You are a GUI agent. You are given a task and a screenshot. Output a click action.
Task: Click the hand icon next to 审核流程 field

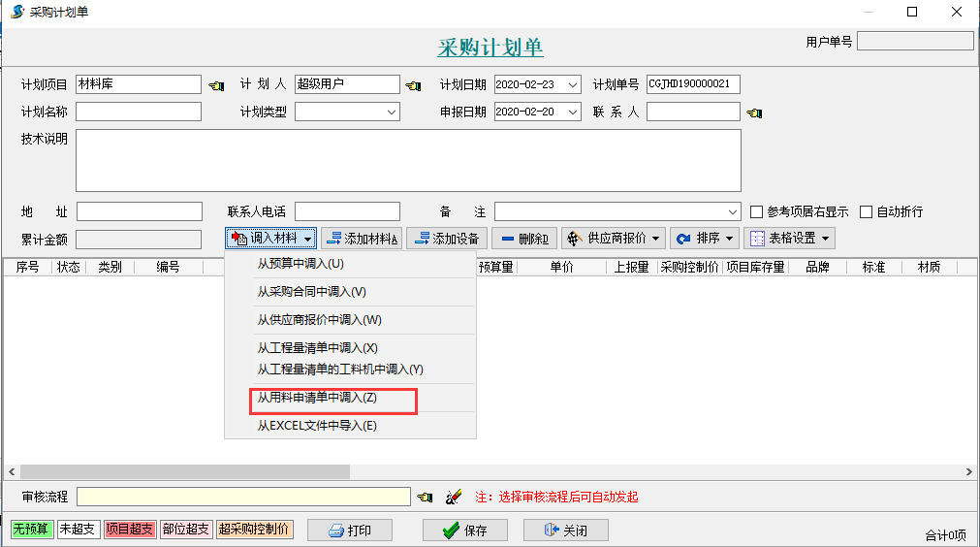pyautogui.click(x=425, y=498)
